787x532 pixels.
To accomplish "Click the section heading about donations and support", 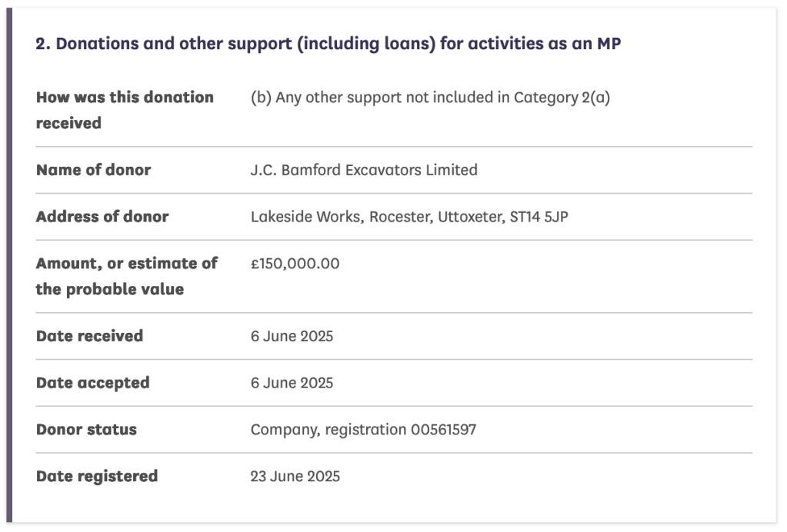I will tap(328, 44).
